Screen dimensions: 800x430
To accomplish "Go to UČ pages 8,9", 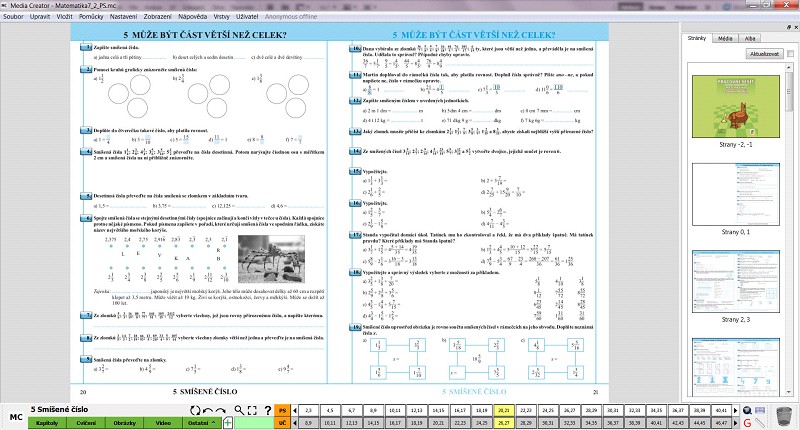I will (x=308, y=423).
